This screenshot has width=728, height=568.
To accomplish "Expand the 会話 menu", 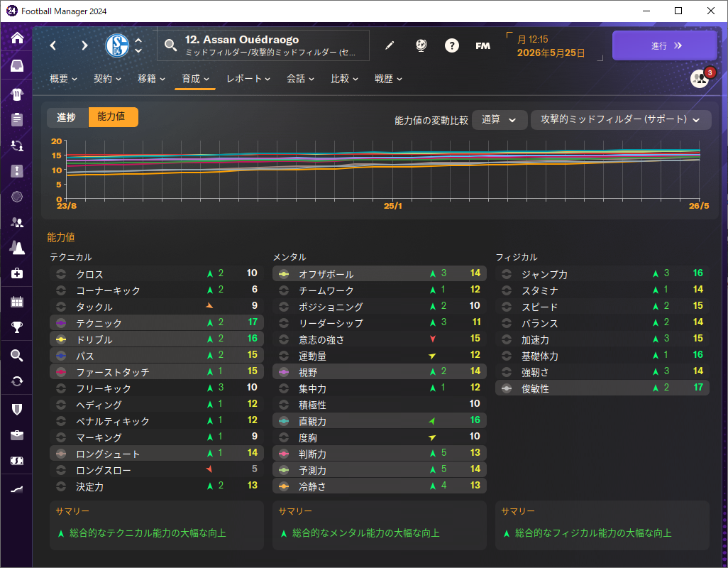I will [300, 79].
